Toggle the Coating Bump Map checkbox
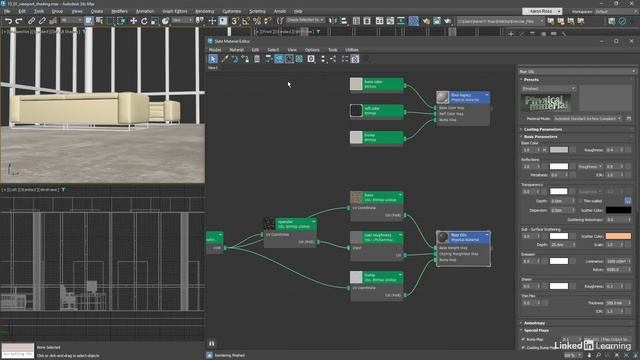The height and width of the screenshot is (360, 640). (523, 347)
